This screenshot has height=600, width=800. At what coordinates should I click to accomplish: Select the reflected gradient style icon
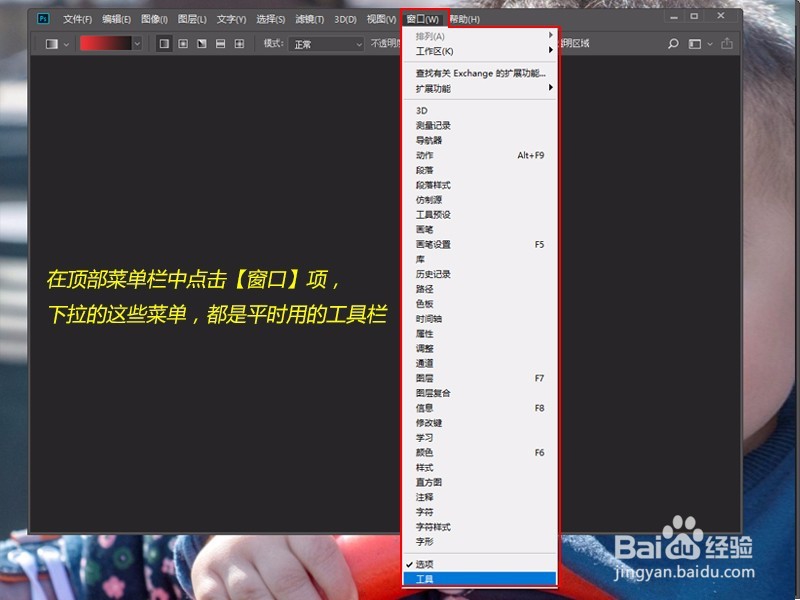220,44
